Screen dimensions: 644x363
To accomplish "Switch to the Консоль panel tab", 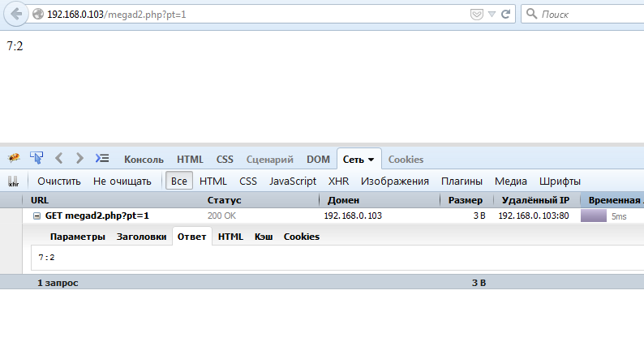I will click(143, 160).
